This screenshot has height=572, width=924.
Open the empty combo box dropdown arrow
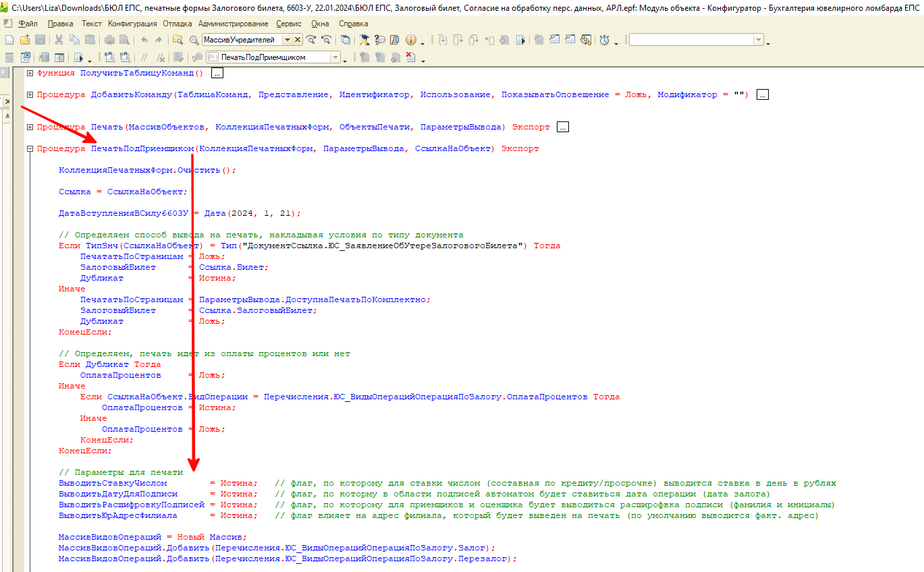tap(758, 40)
